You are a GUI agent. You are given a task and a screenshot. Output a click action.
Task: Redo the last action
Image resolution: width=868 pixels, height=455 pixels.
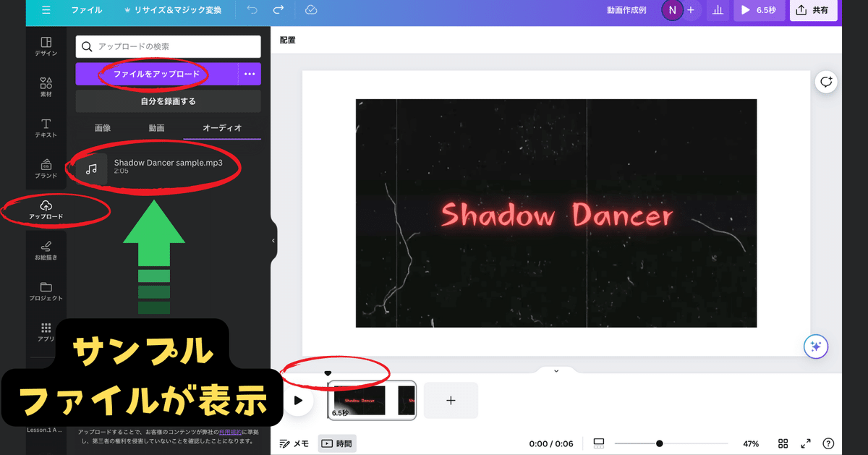tap(278, 10)
